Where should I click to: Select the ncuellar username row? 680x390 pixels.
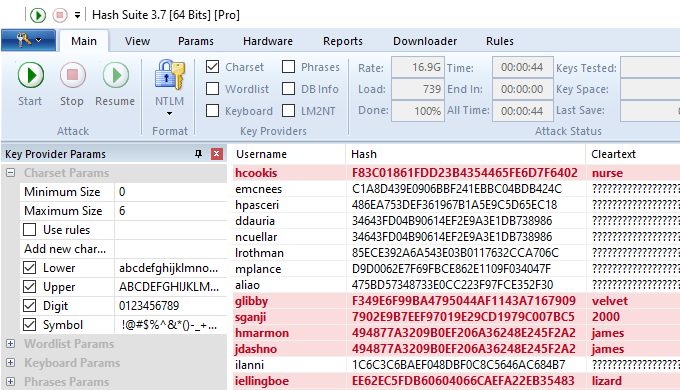[256, 237]
